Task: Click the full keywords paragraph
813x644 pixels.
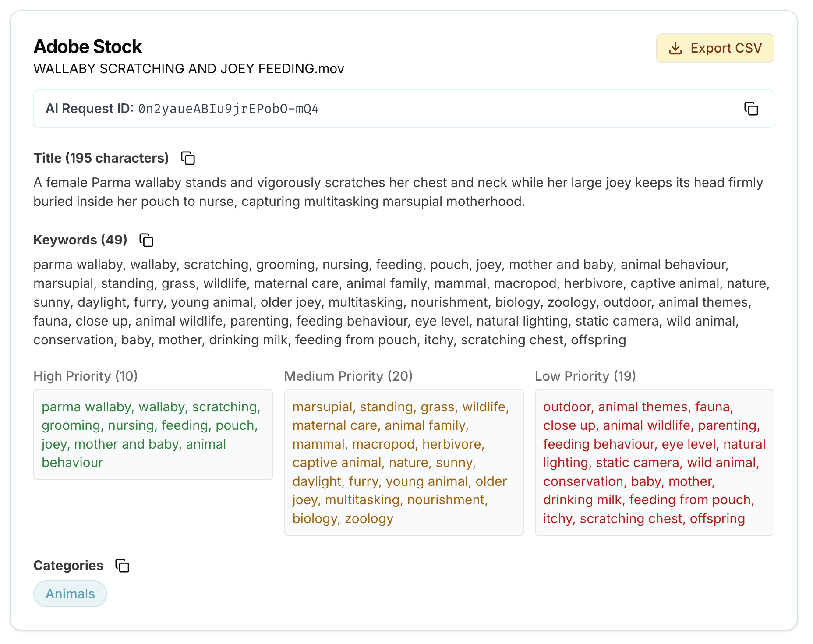Action: (x=402, y=302)
